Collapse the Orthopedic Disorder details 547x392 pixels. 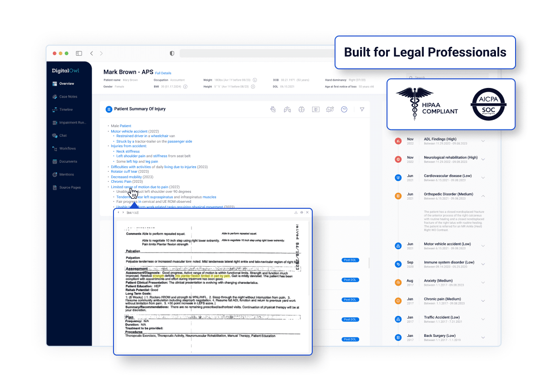(483, 196)
